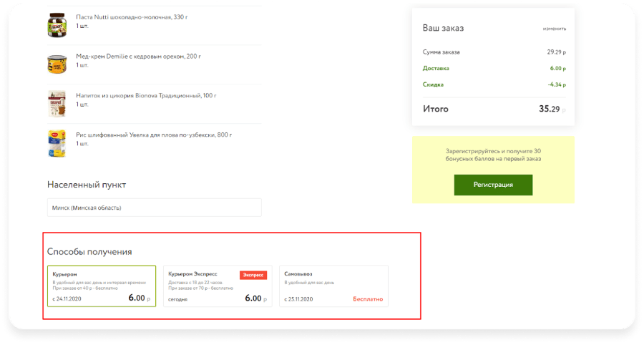Image resolution: width=644 pixels, height=345 pixels.
Task: Click the green Регистрация button
Action: coord(493,185)
